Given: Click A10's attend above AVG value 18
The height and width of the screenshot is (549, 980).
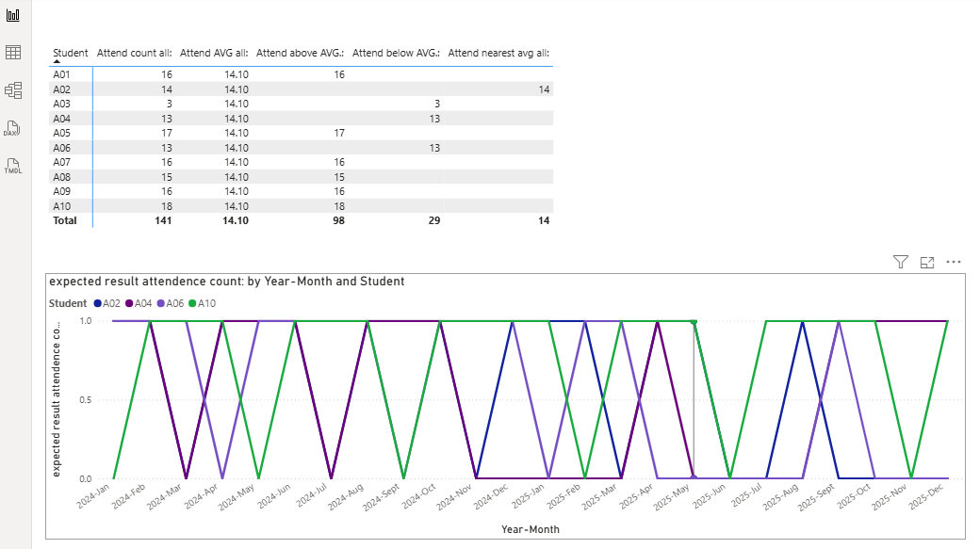Looking at the screenshot, I should pyautogui.click(x=339, y=207).
